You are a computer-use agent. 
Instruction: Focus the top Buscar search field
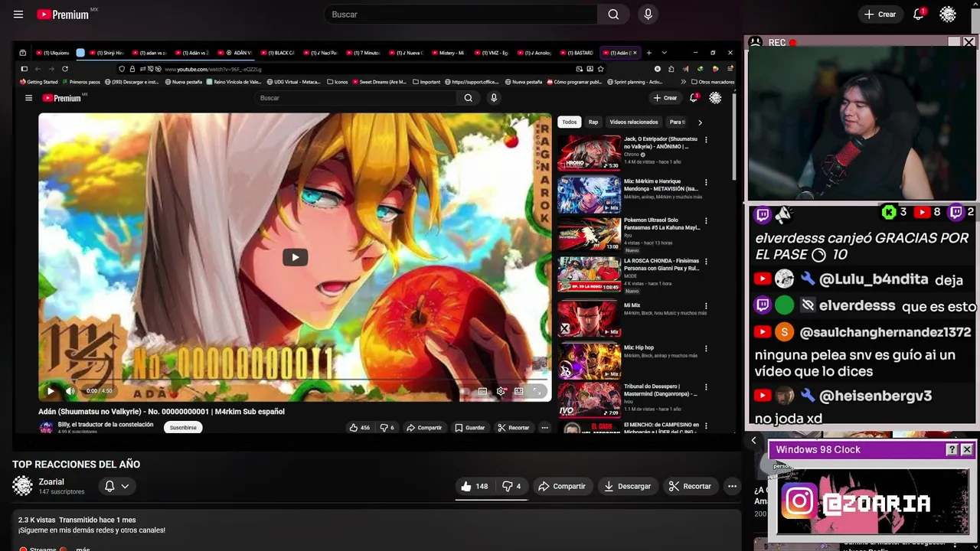460,15
